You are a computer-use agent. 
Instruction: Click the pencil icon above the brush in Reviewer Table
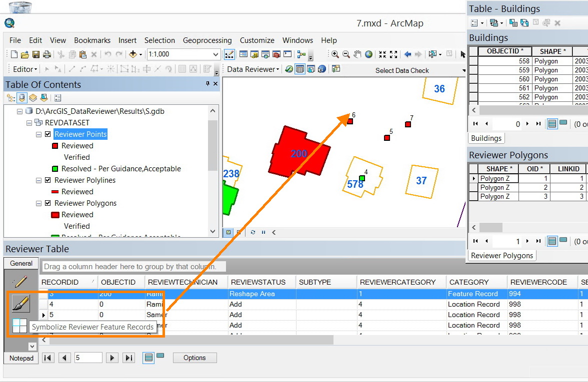coord(19,281)
